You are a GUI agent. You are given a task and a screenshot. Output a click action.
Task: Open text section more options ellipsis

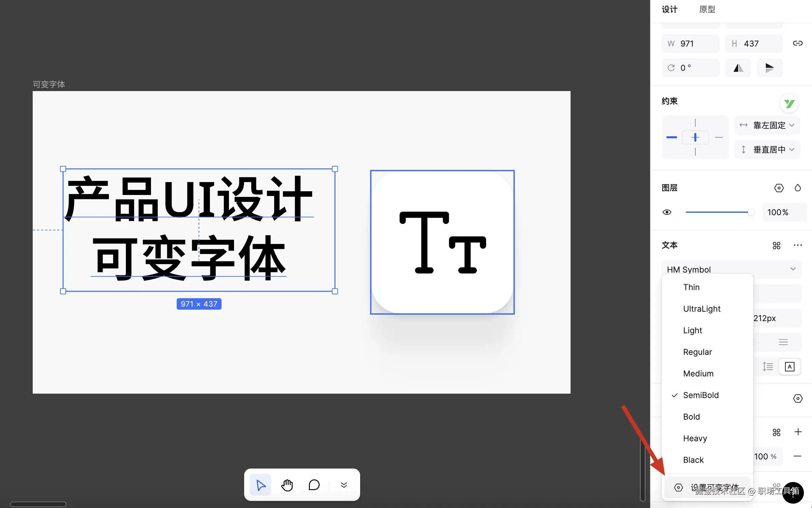tap(797, 246)
